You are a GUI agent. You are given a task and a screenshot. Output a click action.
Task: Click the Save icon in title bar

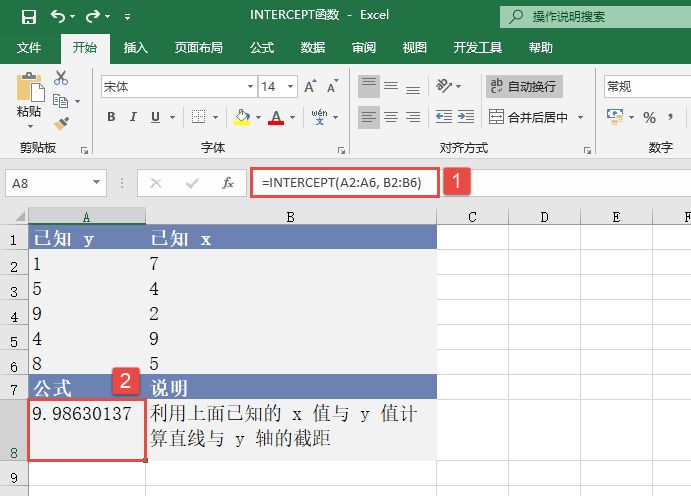click(x=27, y=17)
